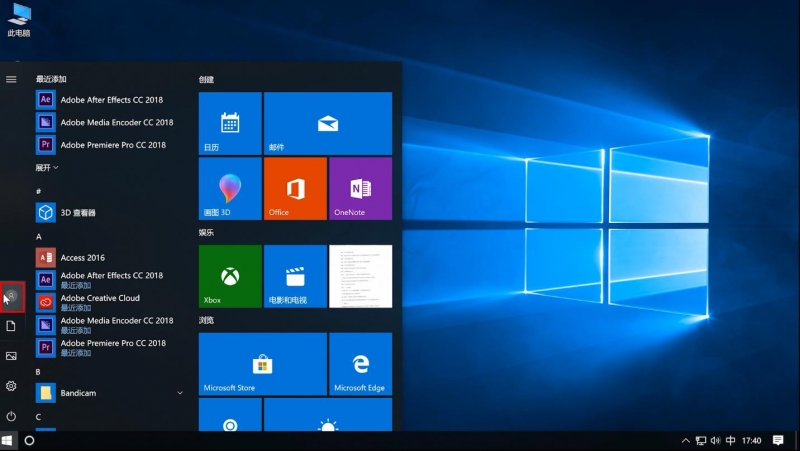
Task: Expand the Bandicam folder chevron
Action: [x=180, y=393]
